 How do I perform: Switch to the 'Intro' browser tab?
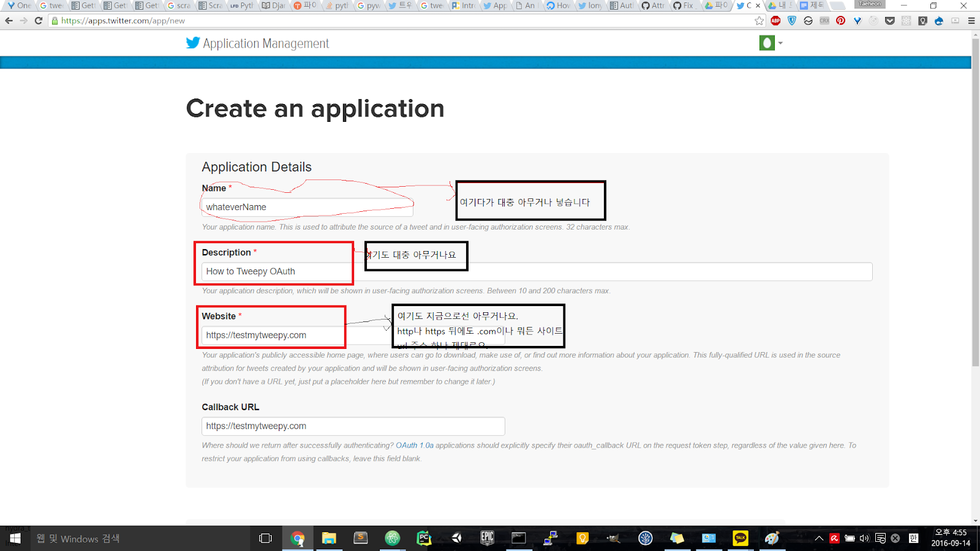tap(464, 6)
